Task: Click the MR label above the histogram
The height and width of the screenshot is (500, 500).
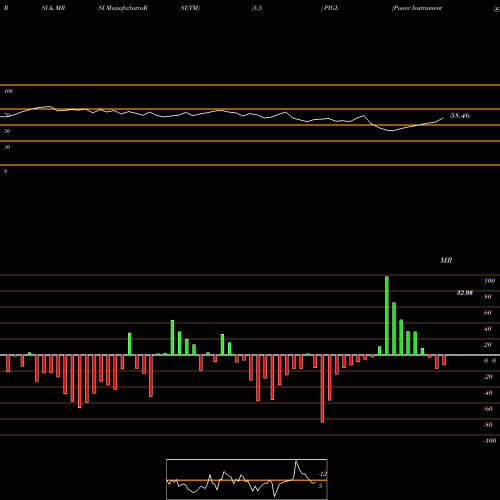Action: (446, 260)
